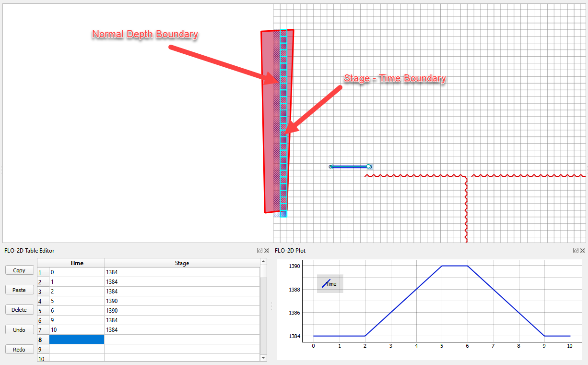Image resolution: width=588 pixels, height=365 pixels.
Task: Float the FLO-2D Table Editor panel
Action: 260,251
